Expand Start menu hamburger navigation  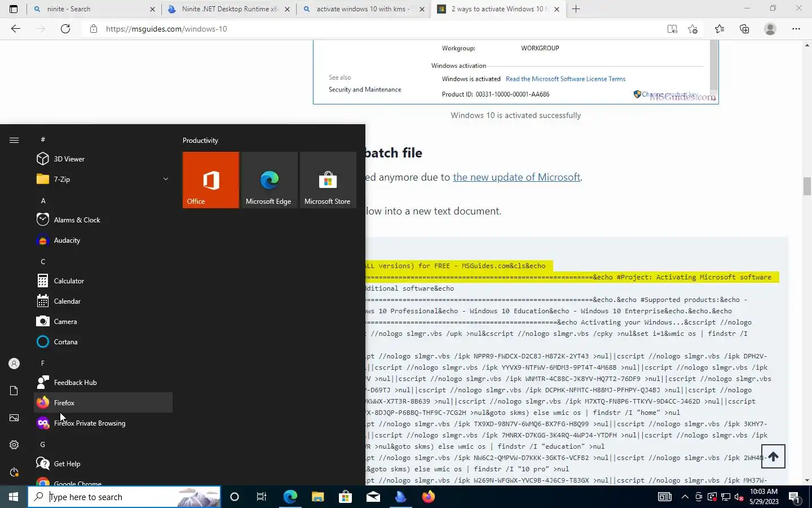coord(14,140)
